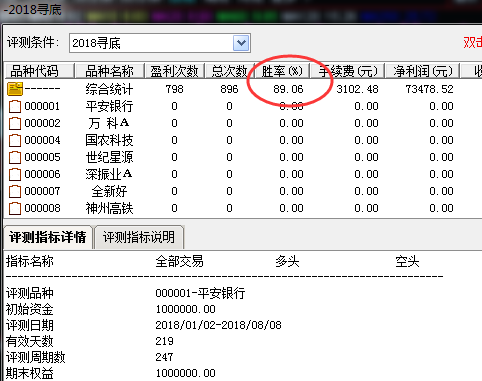482x381 pixels.
Task: Click the 798 profitable trades value
Action: click(174, 89)
